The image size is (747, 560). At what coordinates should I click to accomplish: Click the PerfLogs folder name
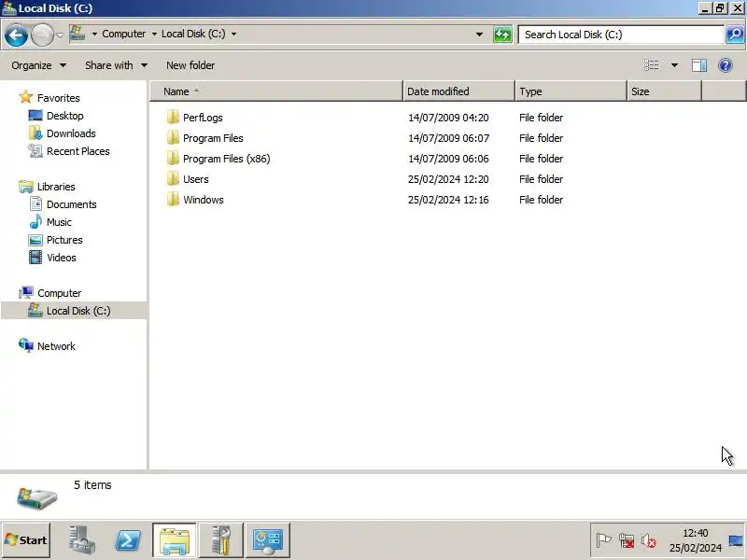[203, 118]
